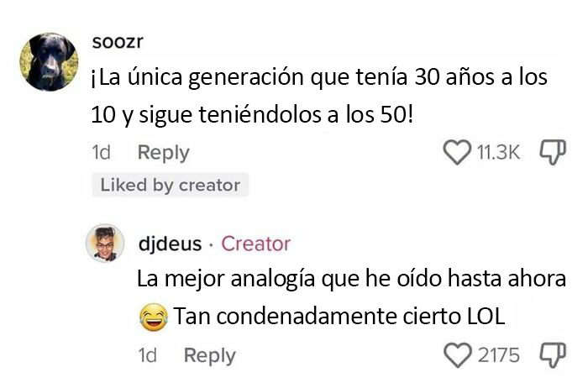Click the laughing emoji in djdeus's reply
588x388 pixels.
[152, 317]
